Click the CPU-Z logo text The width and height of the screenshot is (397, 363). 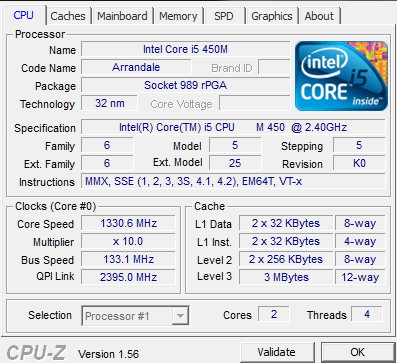(36, 352)
